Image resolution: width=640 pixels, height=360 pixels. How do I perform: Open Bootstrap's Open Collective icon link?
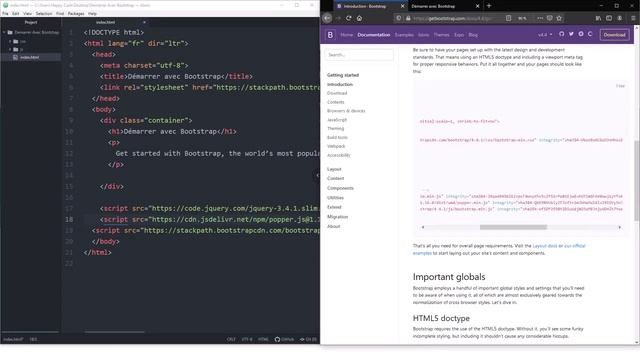590,34
